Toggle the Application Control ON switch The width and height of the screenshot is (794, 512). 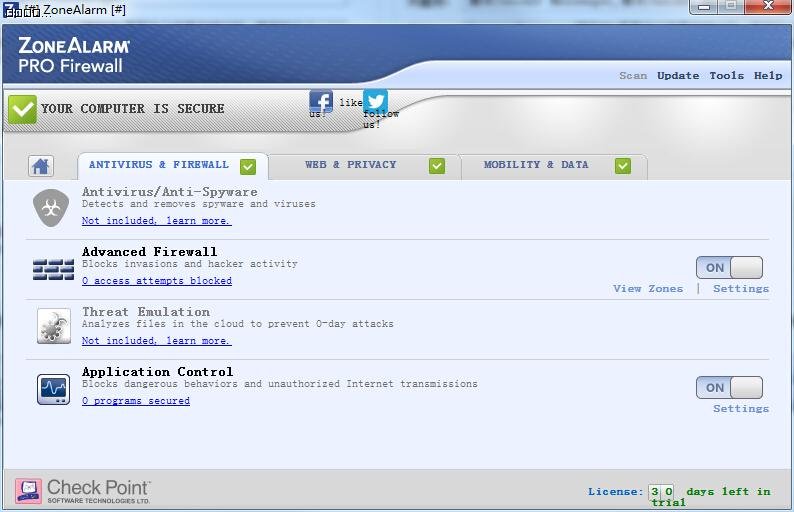(x=729, y=387)
